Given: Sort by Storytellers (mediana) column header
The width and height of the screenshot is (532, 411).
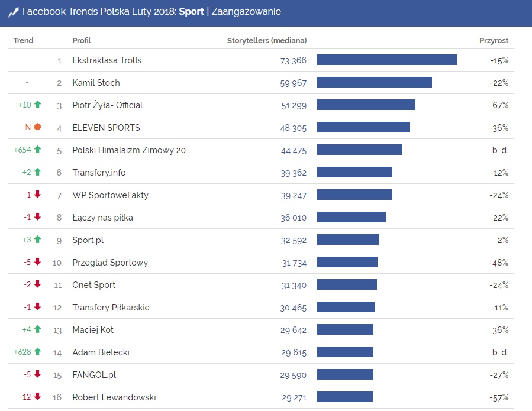Looking at the screenshot, I should [267, 41].
